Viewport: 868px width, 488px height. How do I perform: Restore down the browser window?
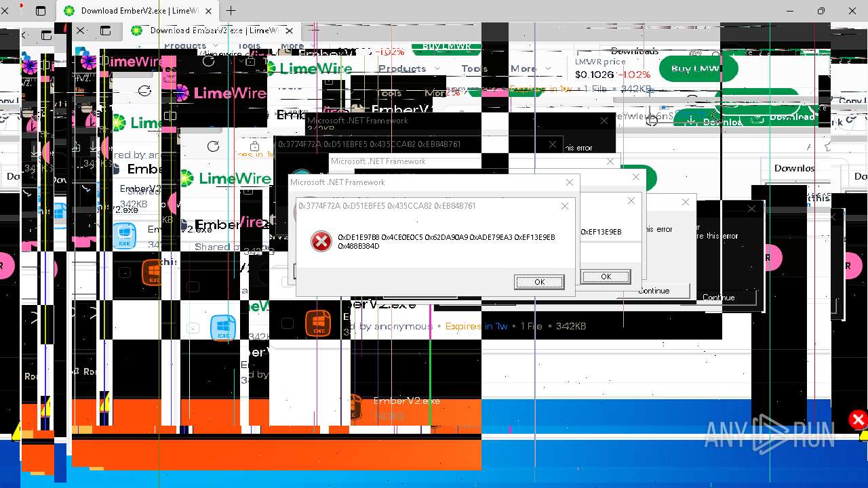click(x=821, y=11)
